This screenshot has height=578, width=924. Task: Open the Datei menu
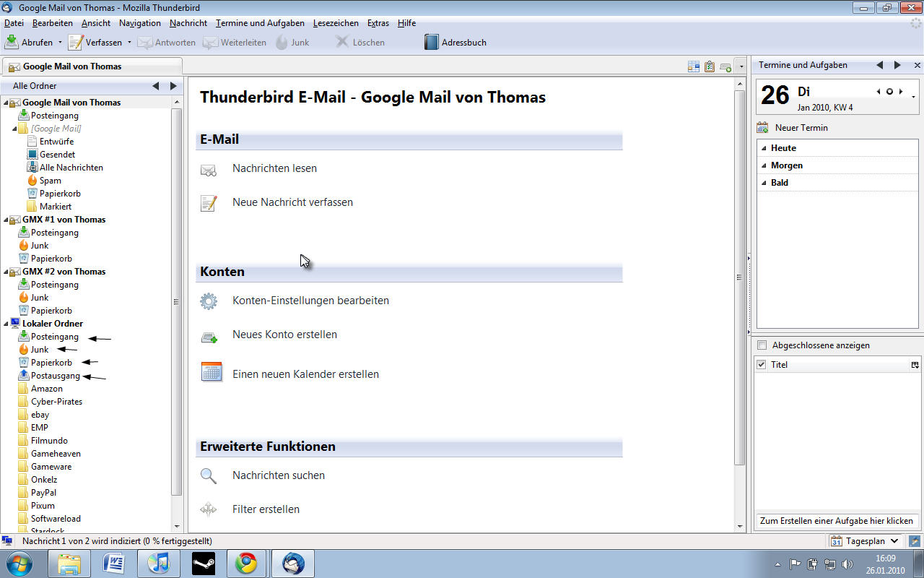[14, 23]
